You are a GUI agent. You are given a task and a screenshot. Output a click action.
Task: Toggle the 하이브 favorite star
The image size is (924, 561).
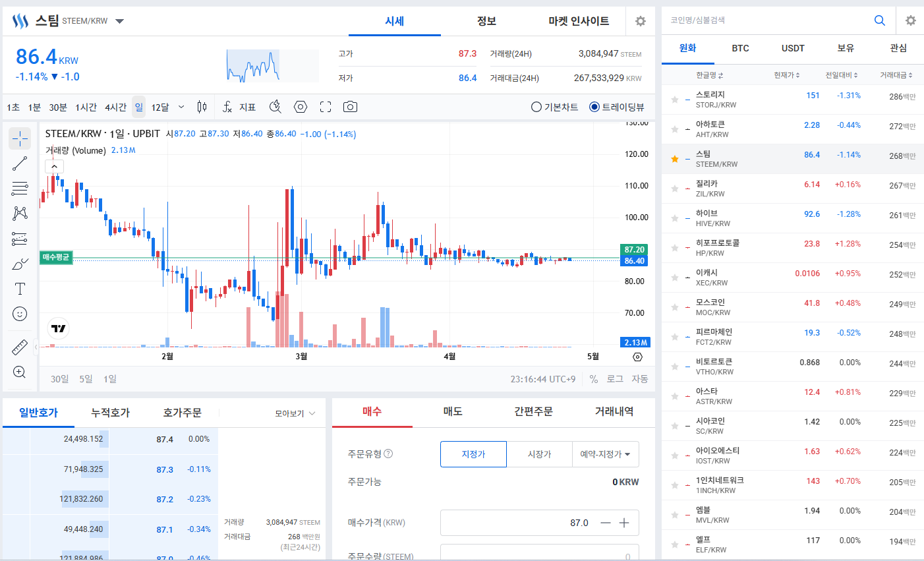pyautogui.click(x=675, y=218)
